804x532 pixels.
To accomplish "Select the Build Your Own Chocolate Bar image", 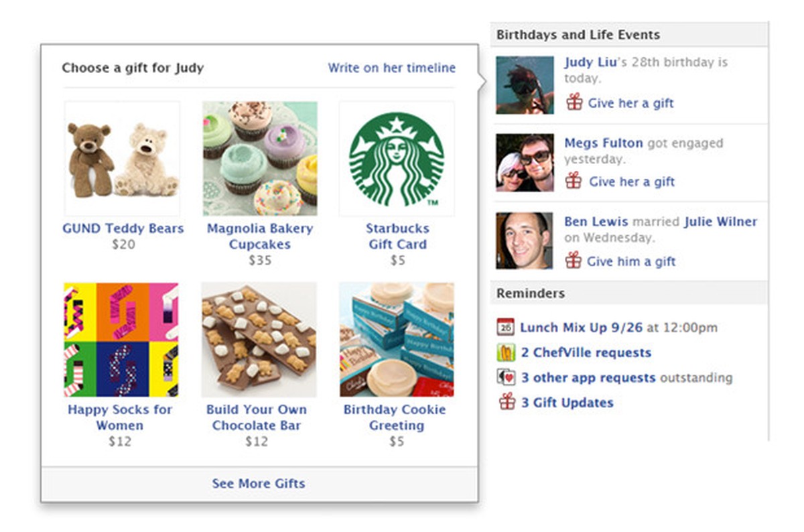I will click(x=259, y=338).
